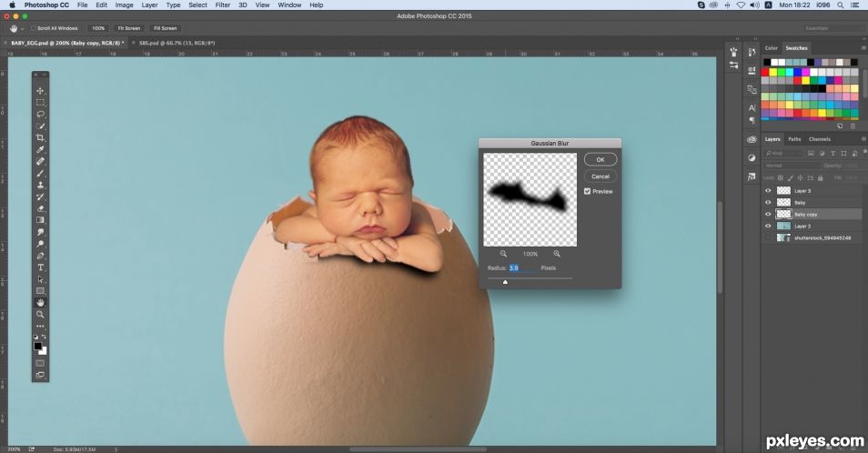Viewport: 868px width, 453px height.
Task: Open Edit Toolbar three-dots icon
Action: [x=40, y=326]
